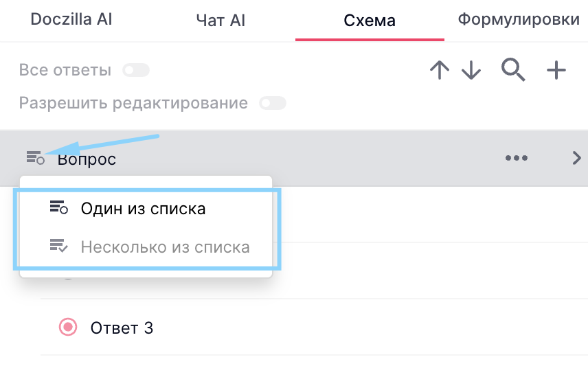
Task: Select the Ответ 3 radio button
Action: click(x=67, y=328)
